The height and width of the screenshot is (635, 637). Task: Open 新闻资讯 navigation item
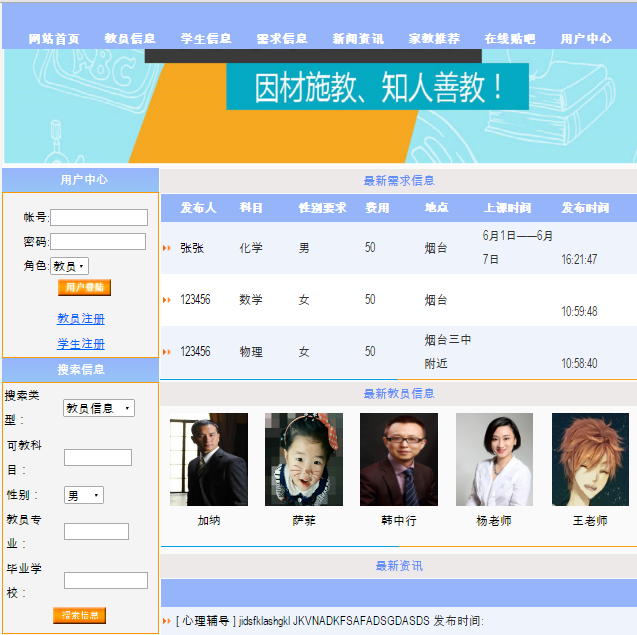click(358, 39)
